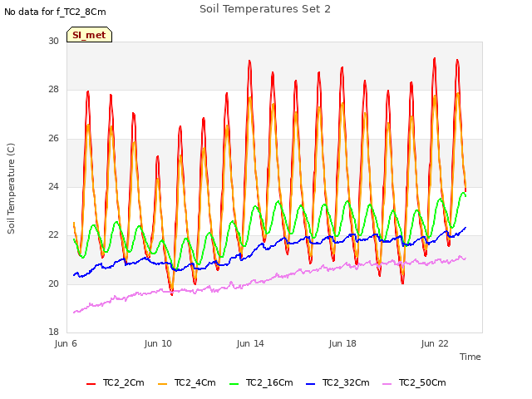This screenshot has height=399, width=532.
Task: Click the Soil Temperature (C) axis title
Action: (11, 189)
